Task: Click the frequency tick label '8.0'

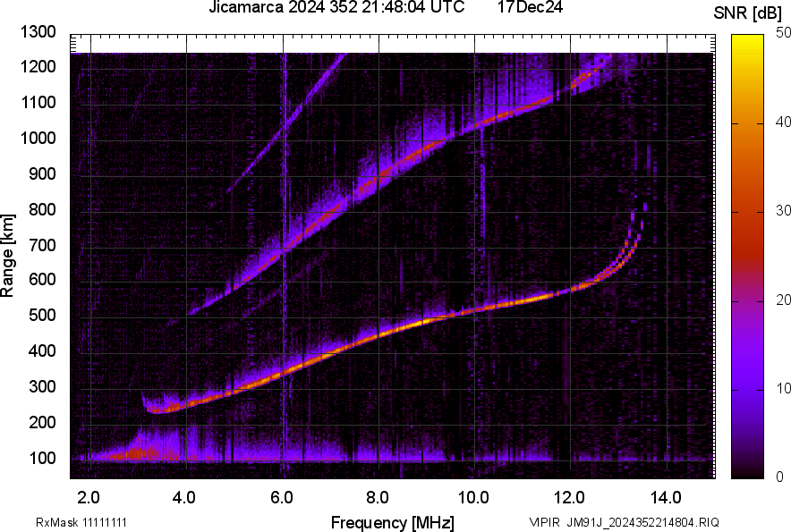Action: 377,498
